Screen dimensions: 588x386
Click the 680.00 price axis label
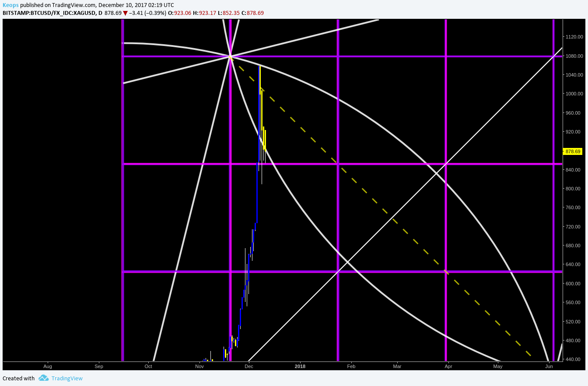(574, 246)
